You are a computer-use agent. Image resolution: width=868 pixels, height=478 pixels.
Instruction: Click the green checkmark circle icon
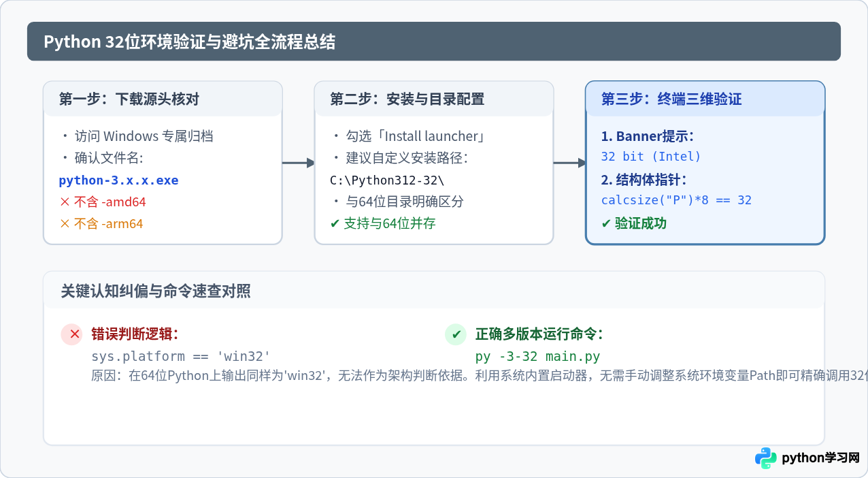[x=456, y=334]
